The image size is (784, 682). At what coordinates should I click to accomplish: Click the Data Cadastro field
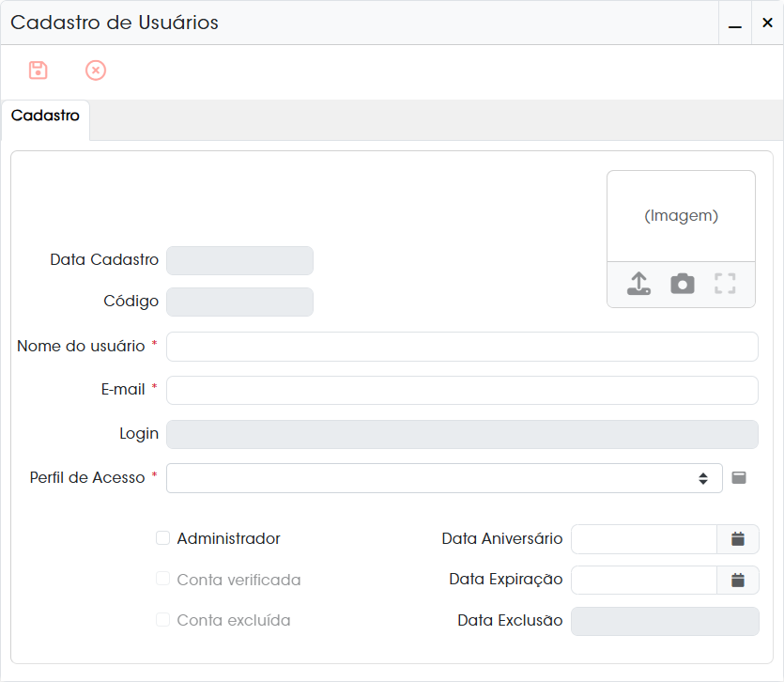239,261
